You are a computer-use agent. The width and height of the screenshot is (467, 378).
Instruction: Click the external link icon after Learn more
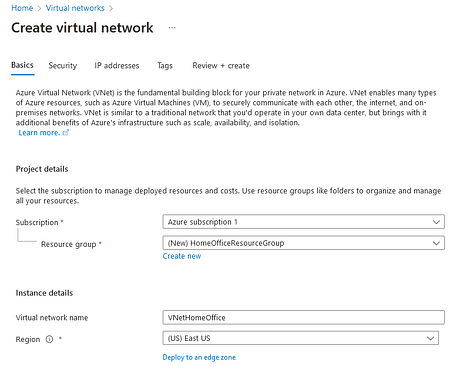(x=66, y=133)
